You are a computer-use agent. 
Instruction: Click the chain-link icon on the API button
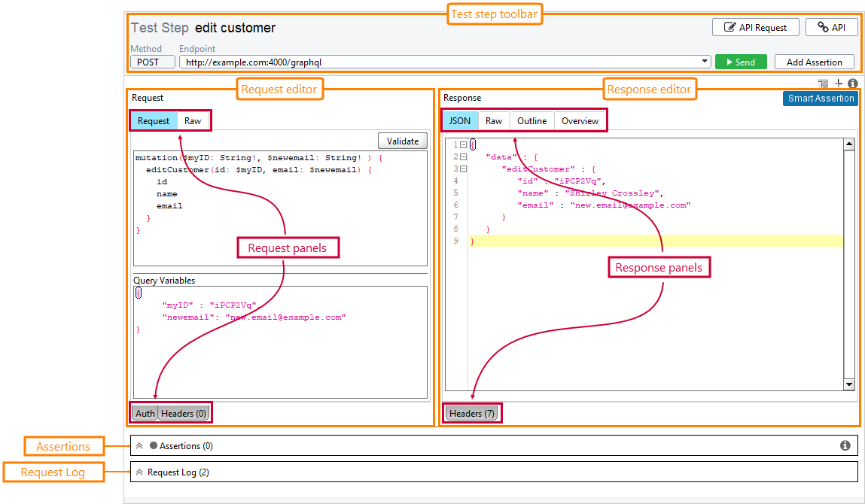[823, 27]
